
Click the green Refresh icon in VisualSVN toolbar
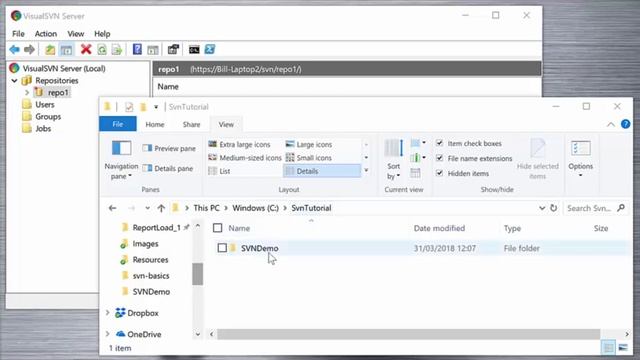click(x=102, y=50)
